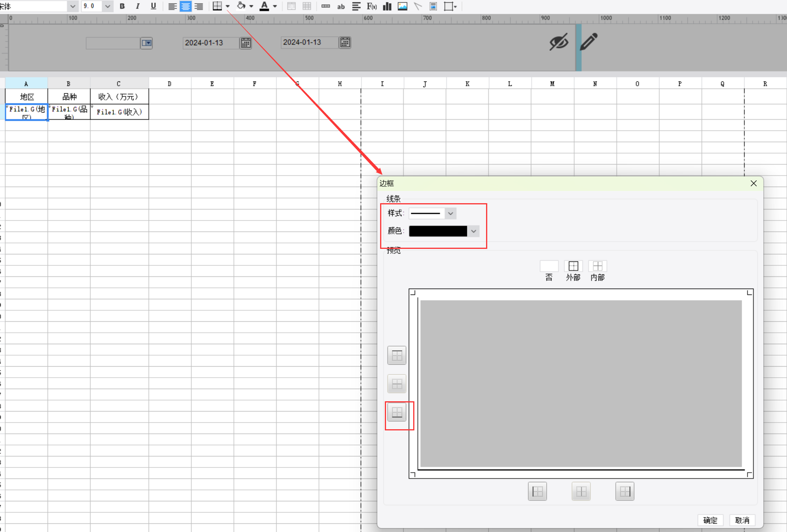Open the parameter pane combo box dropdown
The width and height of the screenshot is (787, 532).
(x=147, y=43)
